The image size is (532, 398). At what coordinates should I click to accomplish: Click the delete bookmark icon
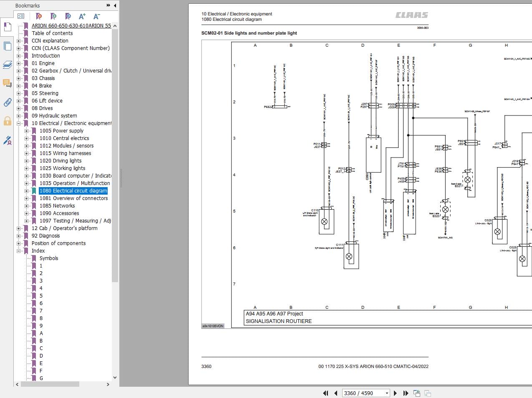pyautogui.click(x=39, y=16)
